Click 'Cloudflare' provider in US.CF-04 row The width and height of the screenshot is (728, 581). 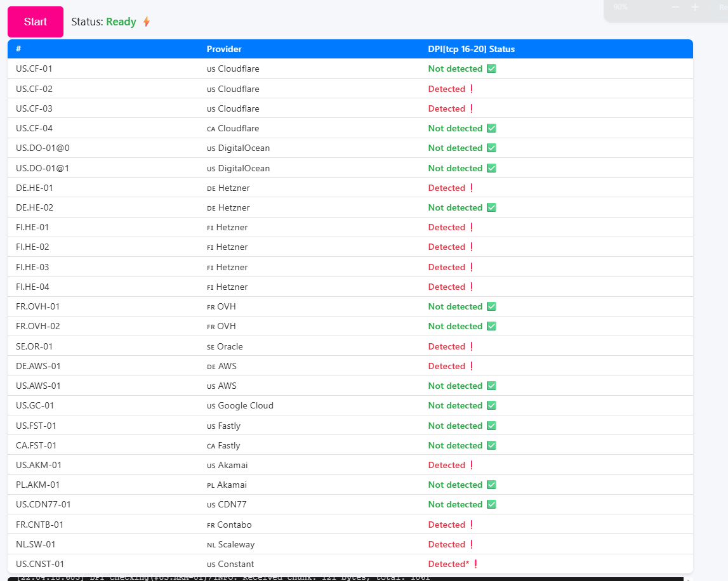pyautogui.click(x=239, y=128)
